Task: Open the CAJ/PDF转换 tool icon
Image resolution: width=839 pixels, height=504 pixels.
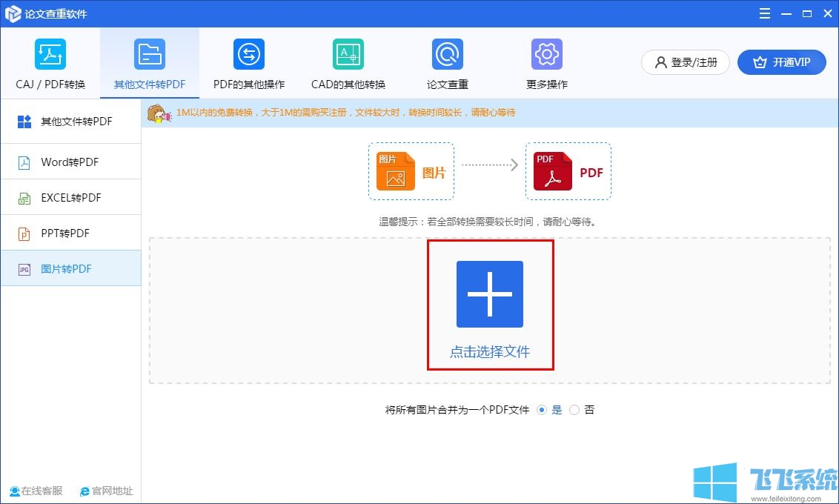Action: point(50,53)
